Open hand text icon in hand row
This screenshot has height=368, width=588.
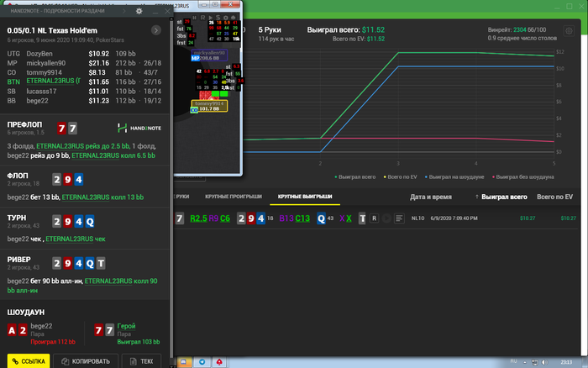pyautogui.click(x=399, y=218)
